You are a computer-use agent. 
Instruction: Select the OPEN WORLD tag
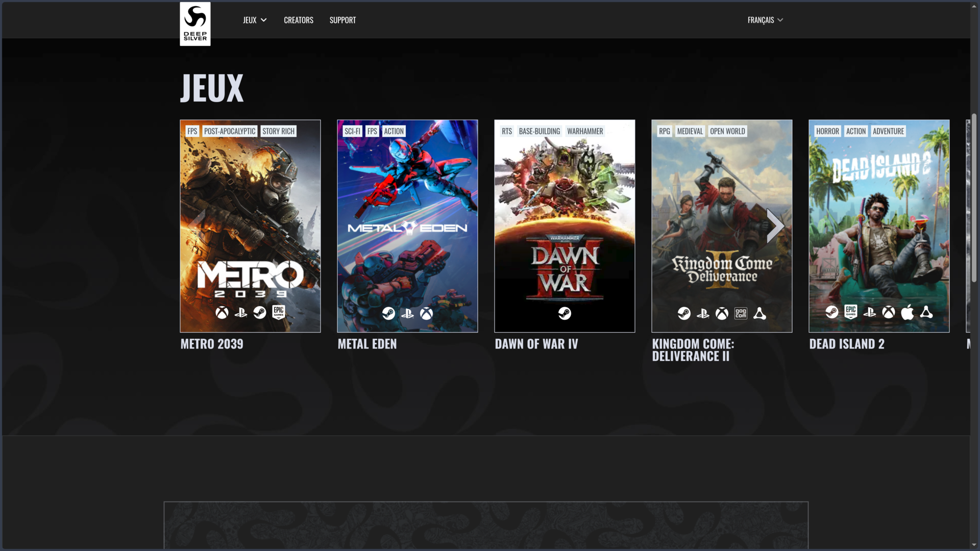(727, 131)
